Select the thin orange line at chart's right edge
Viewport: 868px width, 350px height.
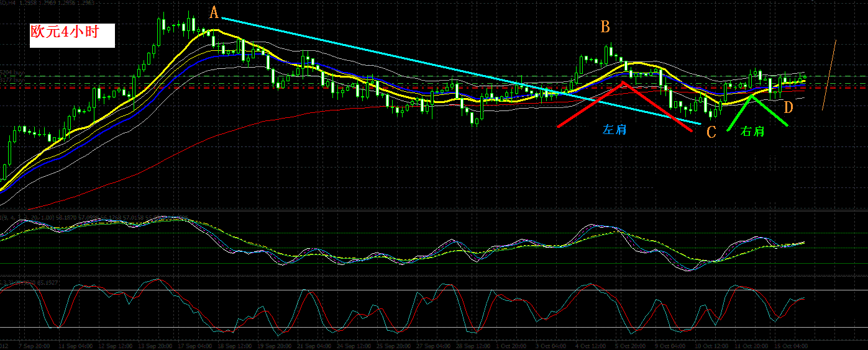tap(829, 75)
